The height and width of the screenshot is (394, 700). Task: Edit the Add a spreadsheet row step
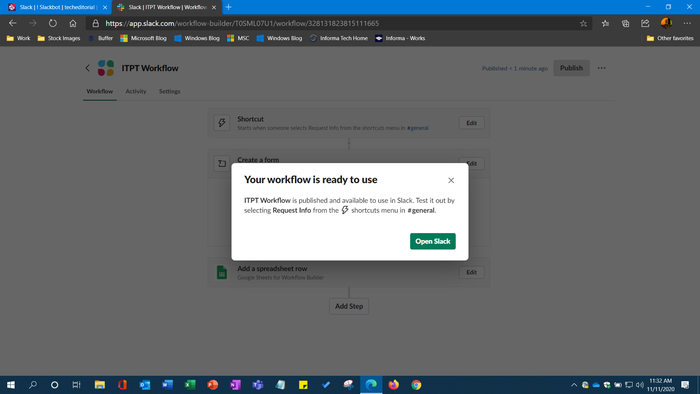pyautogui.click(x=471, y=272)
